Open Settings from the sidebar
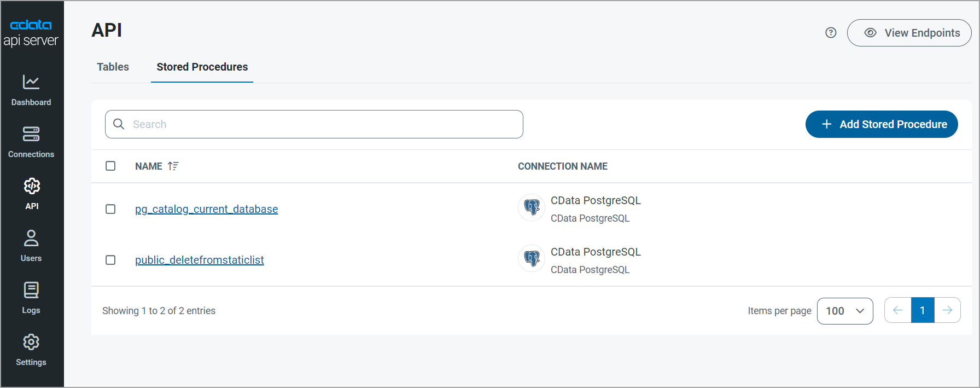Screen dimensions: 980x388 (31, 350)
